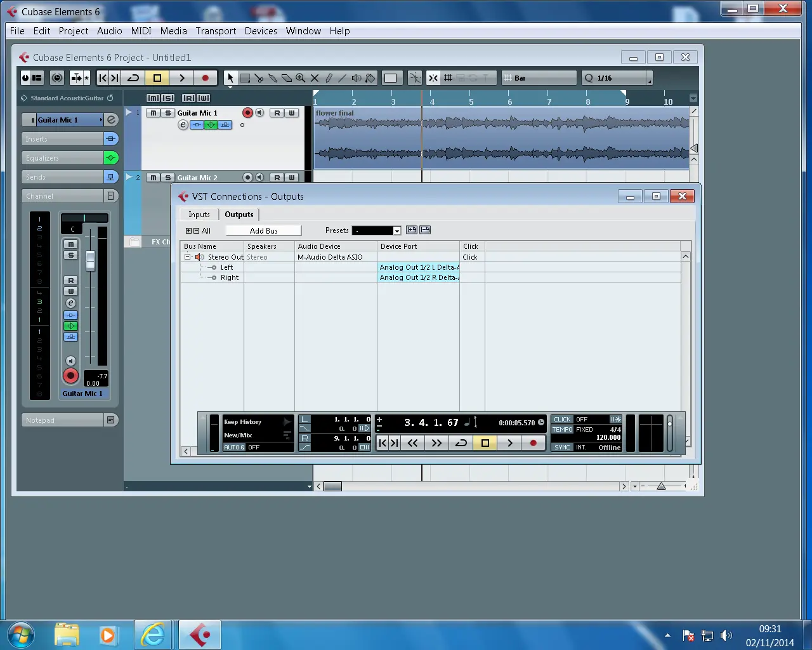This screenshot has width=812, height=650.
Task: Expand all buses with plus All button
Action: click(188, 231)
